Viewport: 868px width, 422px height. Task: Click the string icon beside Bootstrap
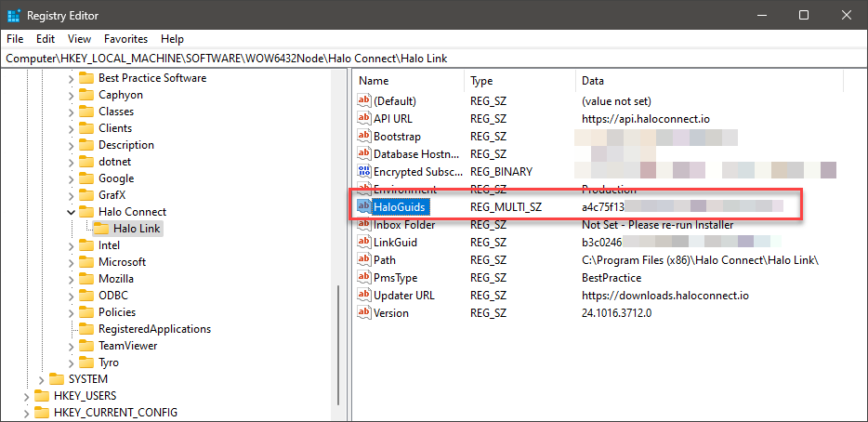[363, 137]
